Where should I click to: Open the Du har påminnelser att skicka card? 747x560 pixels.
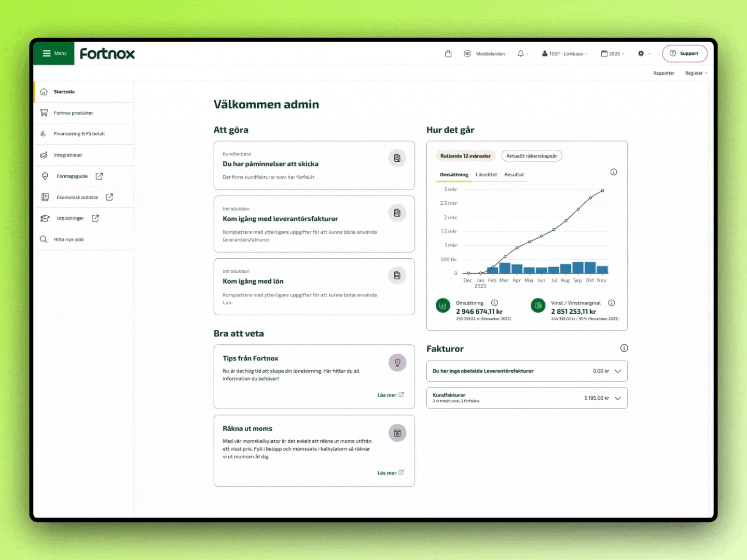(x=314, y=165)
